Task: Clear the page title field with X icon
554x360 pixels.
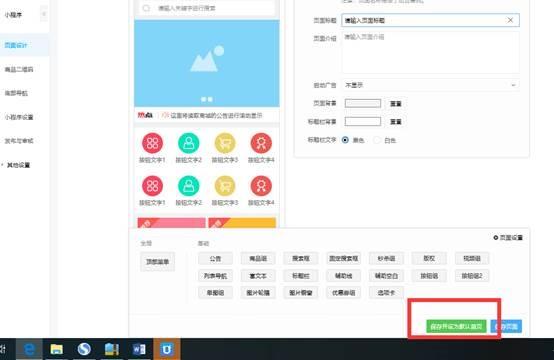Action: click(510, 20)
